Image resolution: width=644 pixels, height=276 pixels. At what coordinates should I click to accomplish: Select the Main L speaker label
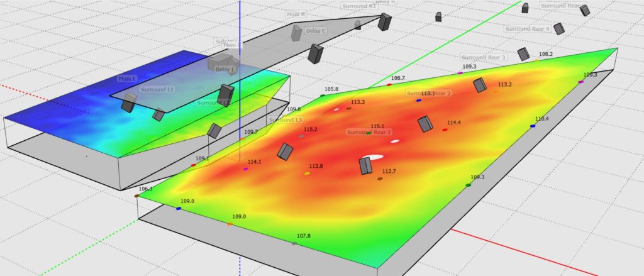point(128,79)
